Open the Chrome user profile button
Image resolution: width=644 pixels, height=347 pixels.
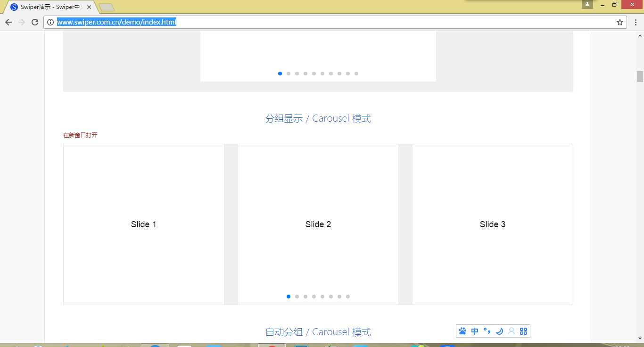coord(587,4)
